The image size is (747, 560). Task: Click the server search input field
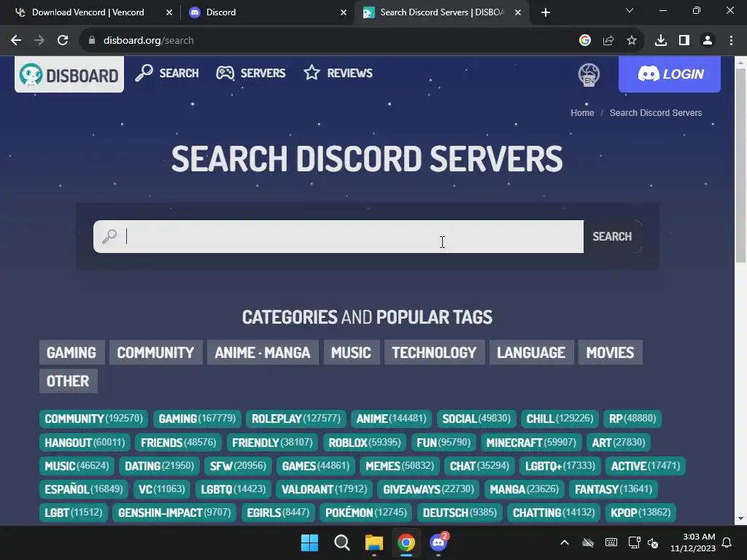point(338,237)
